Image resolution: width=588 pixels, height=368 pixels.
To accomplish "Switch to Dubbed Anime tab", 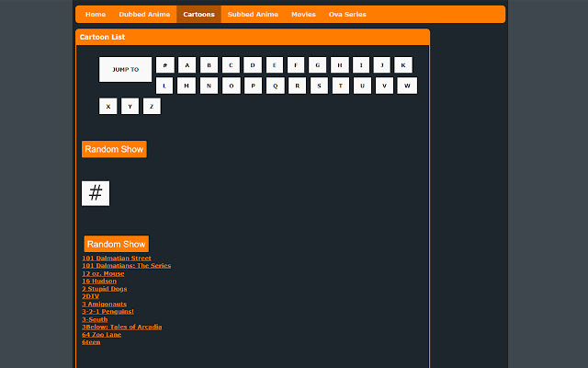I will pos(144,15).
